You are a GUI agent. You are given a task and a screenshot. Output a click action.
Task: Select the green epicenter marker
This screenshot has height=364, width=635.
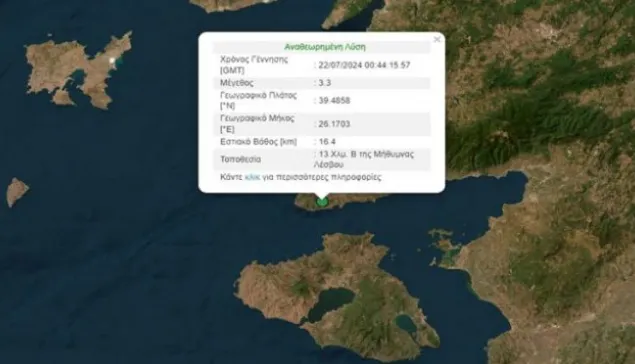(322, 200)
